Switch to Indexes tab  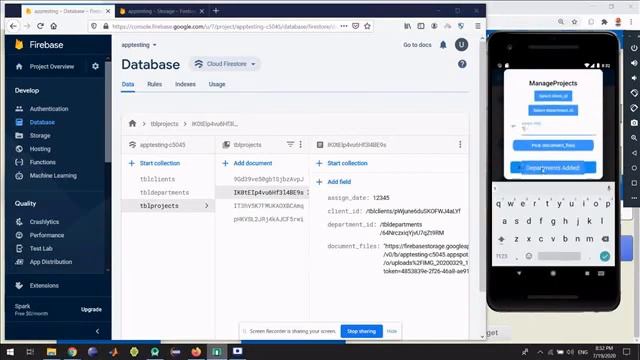tap(185, 84)
